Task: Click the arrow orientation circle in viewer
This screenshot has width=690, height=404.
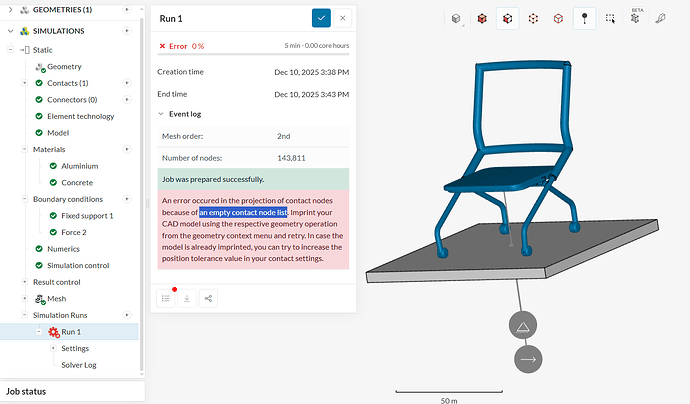Action: (x=528, y=359)
